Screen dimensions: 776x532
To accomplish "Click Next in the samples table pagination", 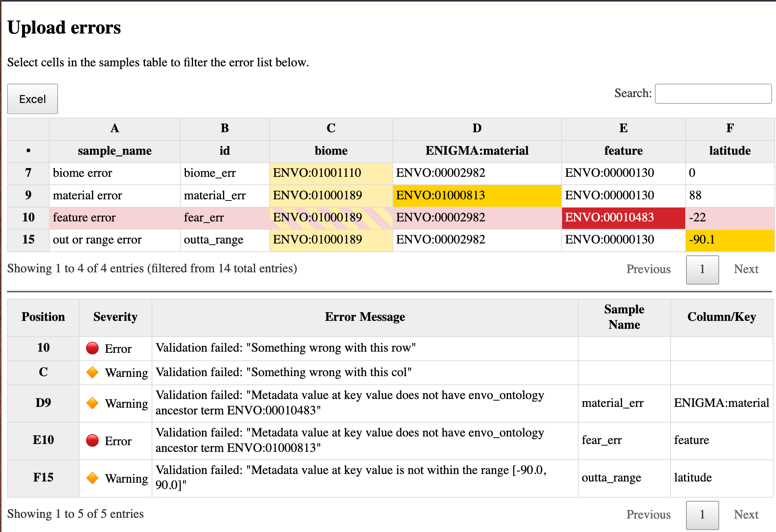I will point(746,269).
